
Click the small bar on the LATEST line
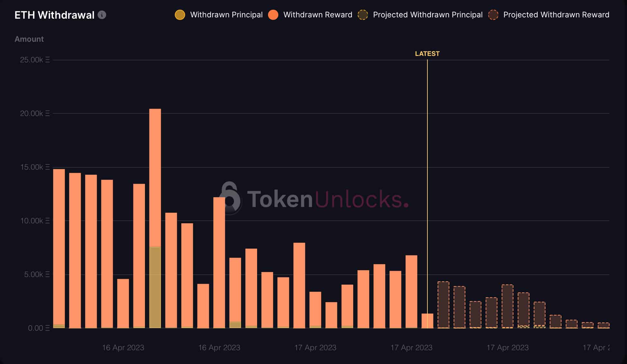[x=427, y=321]
